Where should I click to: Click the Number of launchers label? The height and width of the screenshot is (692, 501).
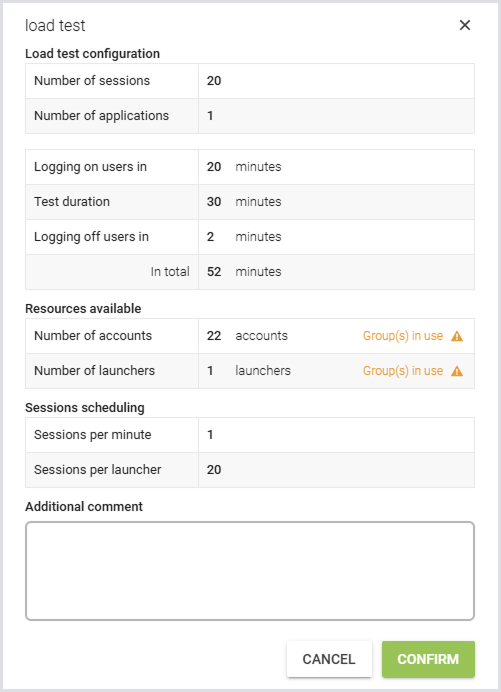pos(94,371)
